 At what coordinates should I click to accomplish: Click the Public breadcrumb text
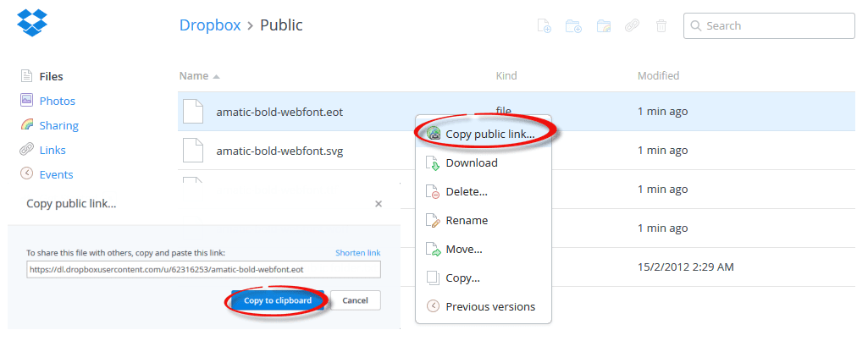click(281, 25)
